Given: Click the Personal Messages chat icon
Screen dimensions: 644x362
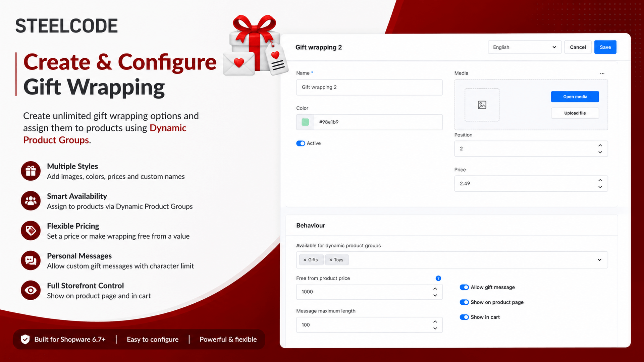Looking at the screenshot, I should point(31,260).
